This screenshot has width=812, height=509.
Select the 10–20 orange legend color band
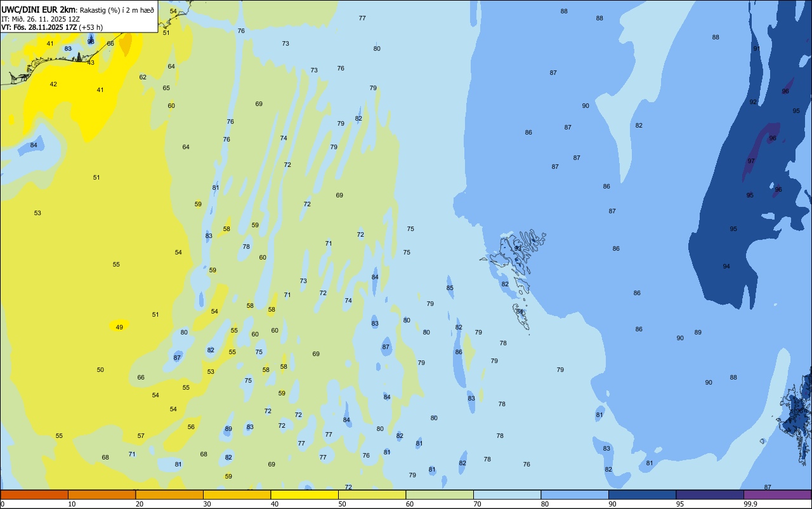(101, 494)
